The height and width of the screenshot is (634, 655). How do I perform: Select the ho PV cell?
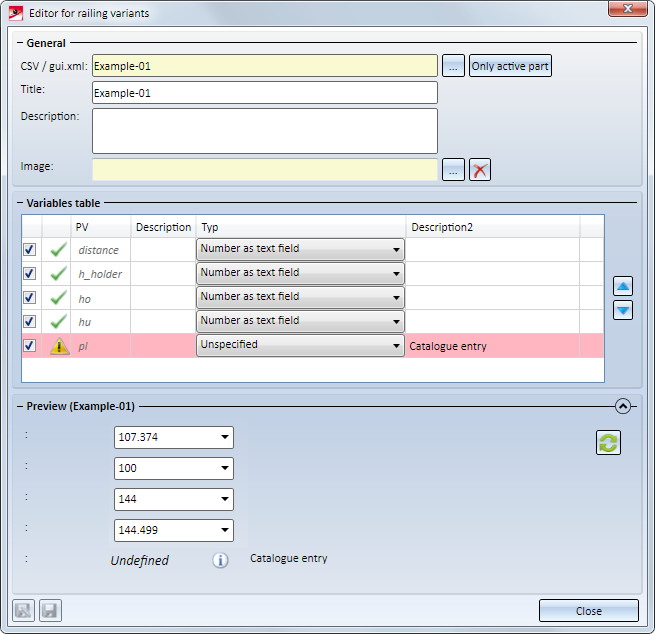(x=100, y=298)
